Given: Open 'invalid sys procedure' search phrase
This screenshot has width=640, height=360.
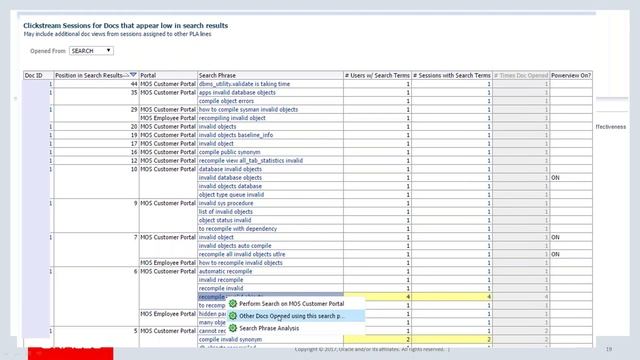Looking at the screenshot, I should (226, 203).
